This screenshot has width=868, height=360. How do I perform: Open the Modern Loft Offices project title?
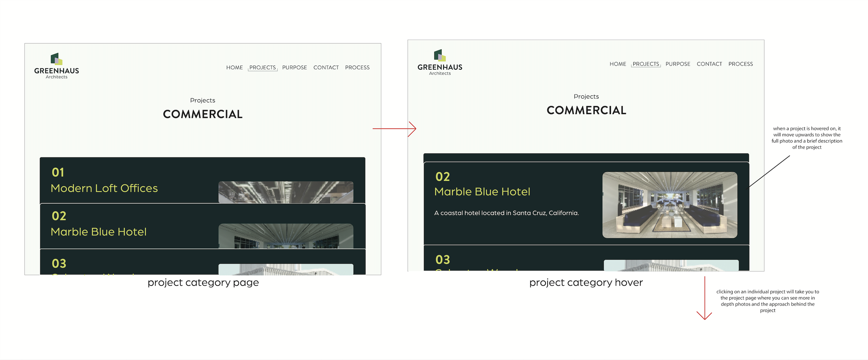click(104, 188)
